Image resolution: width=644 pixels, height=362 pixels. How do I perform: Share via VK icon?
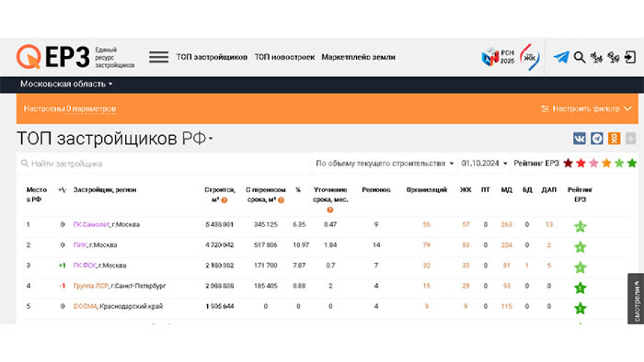579,138
